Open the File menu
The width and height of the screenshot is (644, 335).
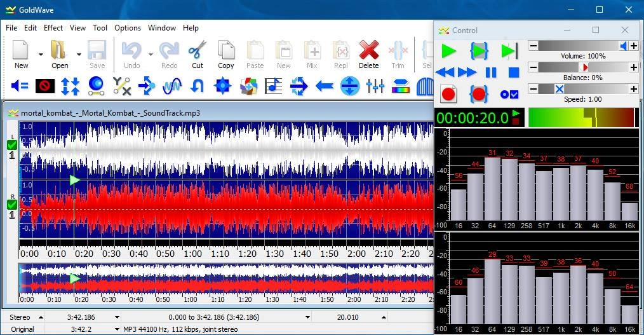[11, 28]
